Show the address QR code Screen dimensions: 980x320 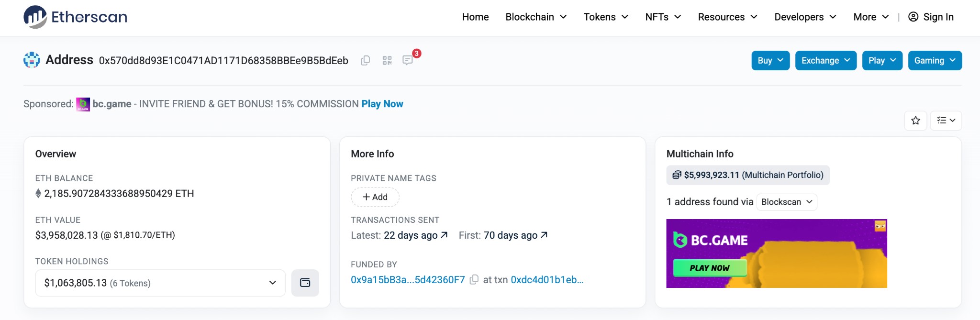point(387,60)
